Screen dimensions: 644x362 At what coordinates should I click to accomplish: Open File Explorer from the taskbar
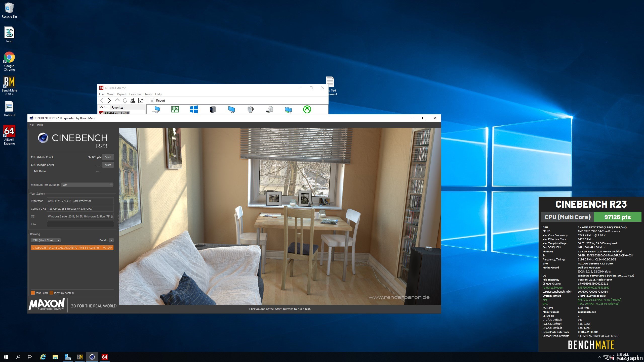point(55,357)
